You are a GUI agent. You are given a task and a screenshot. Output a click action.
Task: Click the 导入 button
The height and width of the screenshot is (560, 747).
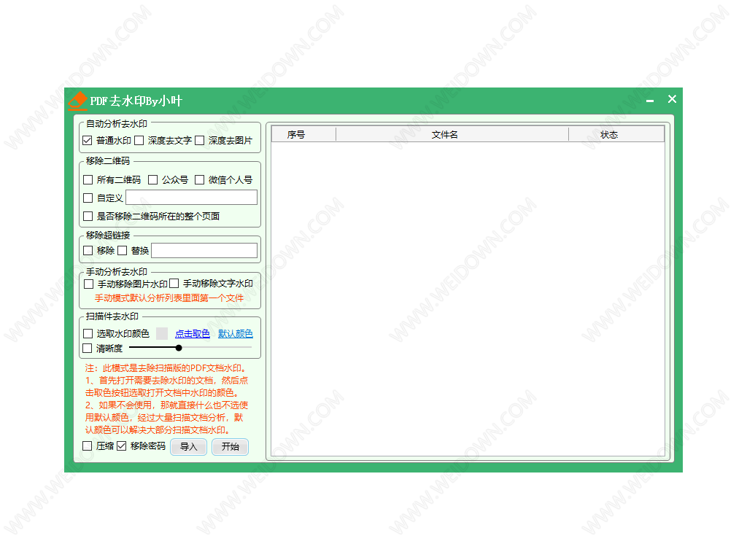click(x=189, y=447)
